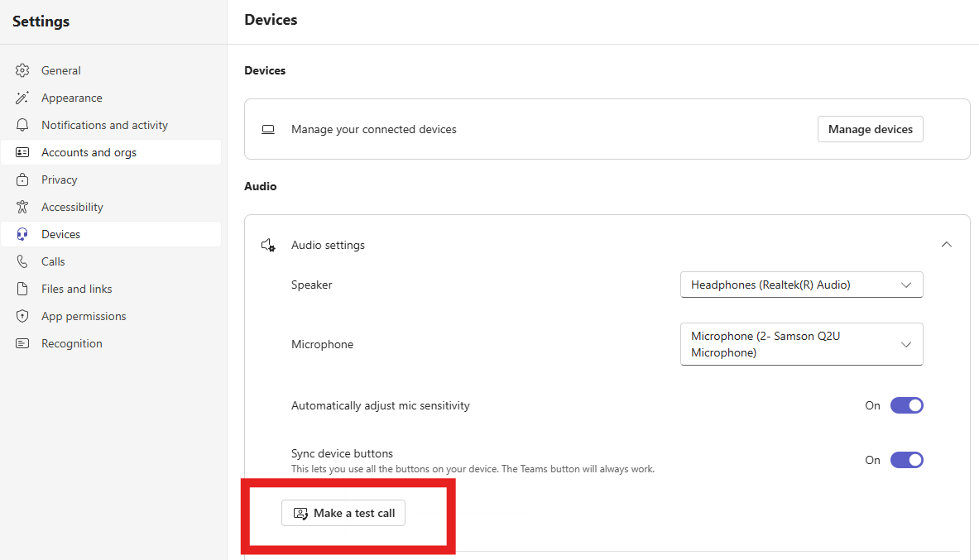The height and width of the screenshot is (560, 979).
Task: Click the Audio settings speaker icon
Action: [268, 245]
